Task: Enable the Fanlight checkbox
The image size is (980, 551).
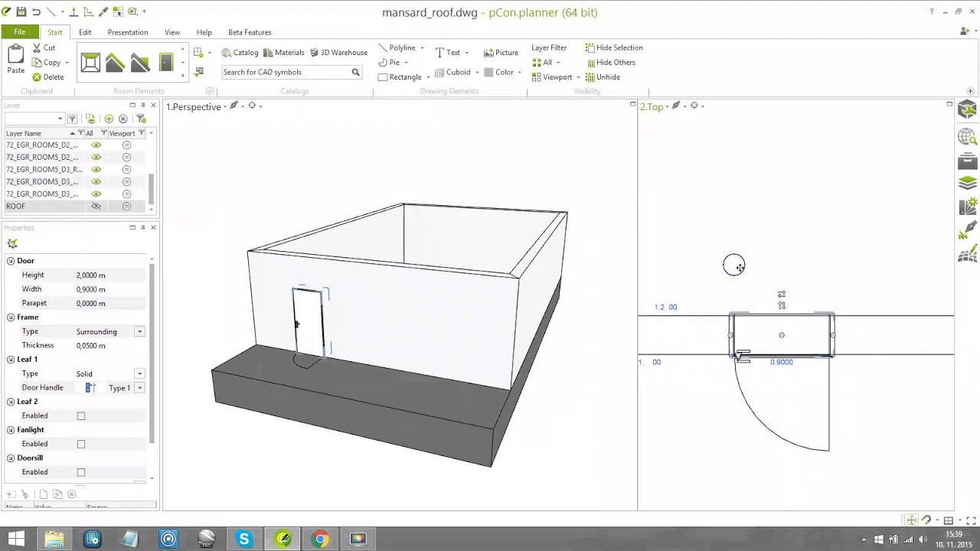Action: 81,444
